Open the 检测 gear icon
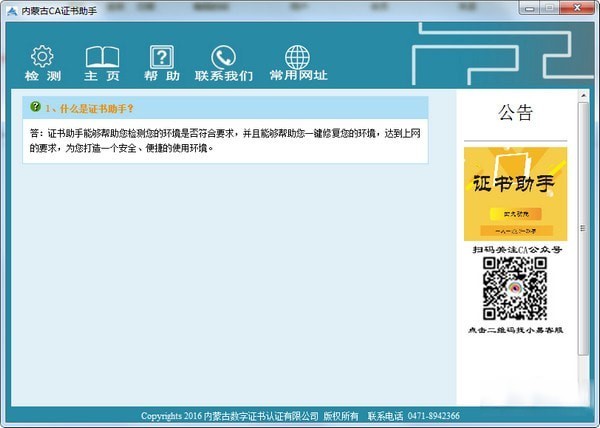 (x=42, y=56)
